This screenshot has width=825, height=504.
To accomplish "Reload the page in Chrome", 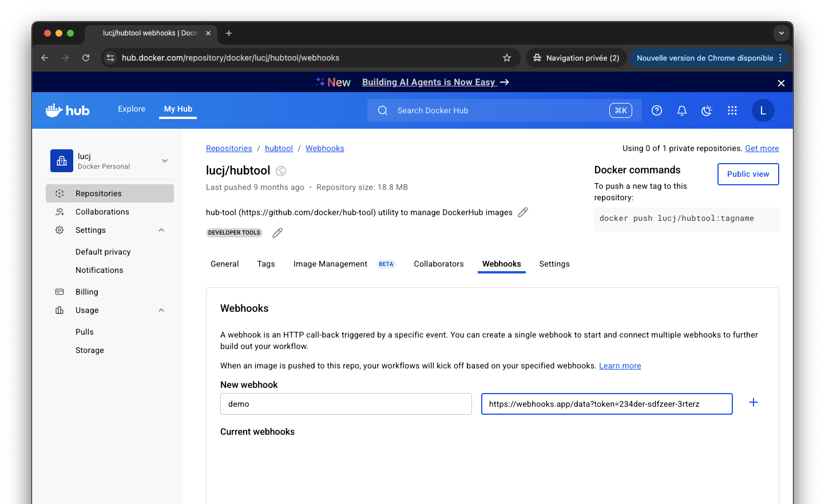I will (86, 58).
